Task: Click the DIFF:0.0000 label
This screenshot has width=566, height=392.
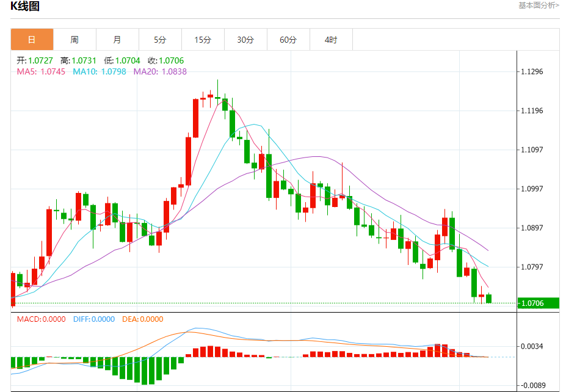Action: [94, 319]
